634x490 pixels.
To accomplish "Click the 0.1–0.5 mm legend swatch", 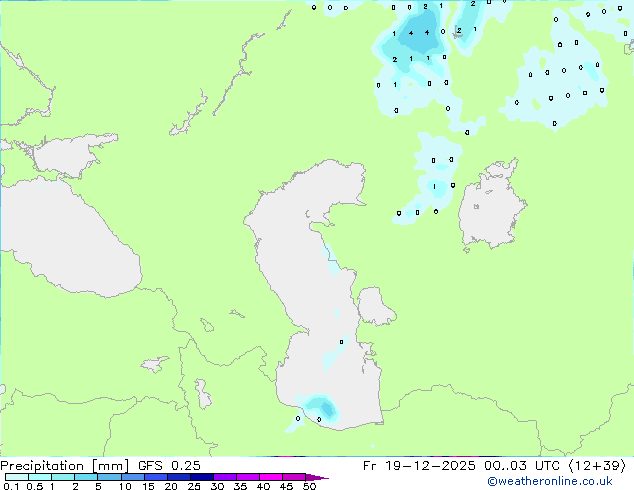I will point(17,477).
